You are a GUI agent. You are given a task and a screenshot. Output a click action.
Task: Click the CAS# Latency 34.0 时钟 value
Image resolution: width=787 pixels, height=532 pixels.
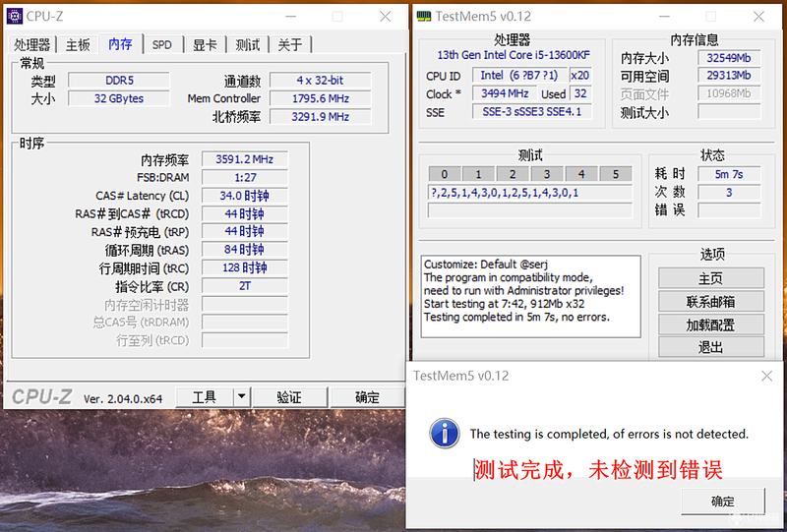244,196
